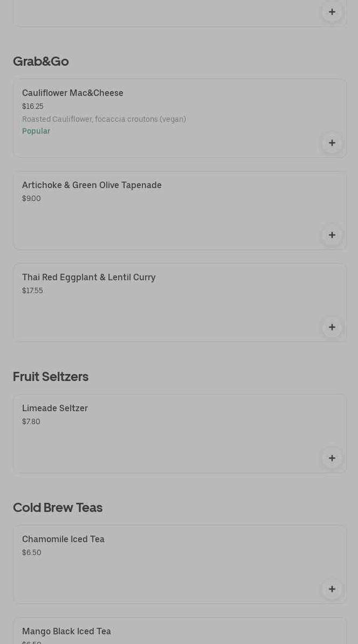Screen dimensions: 358x644
Task: Add Cauliflower Mac&Cheese with its plus button
Action: pyautogui.click(x=332, y=143)
